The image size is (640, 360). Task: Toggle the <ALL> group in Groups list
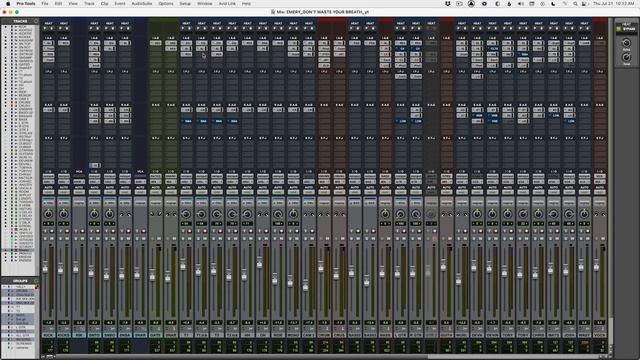pyautogui.click(x=20, y=287)
